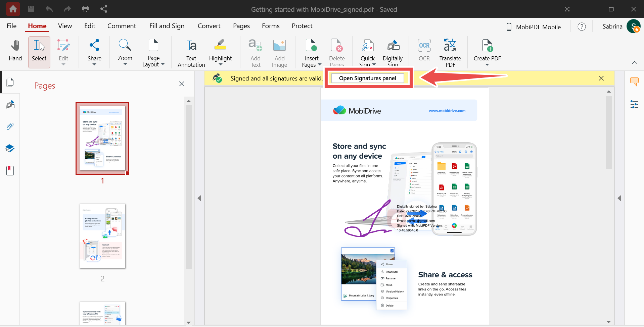The image size is (644, 327).
Task: Open the Protect tab
Action: pyautogui.click(x=302, y=26)
